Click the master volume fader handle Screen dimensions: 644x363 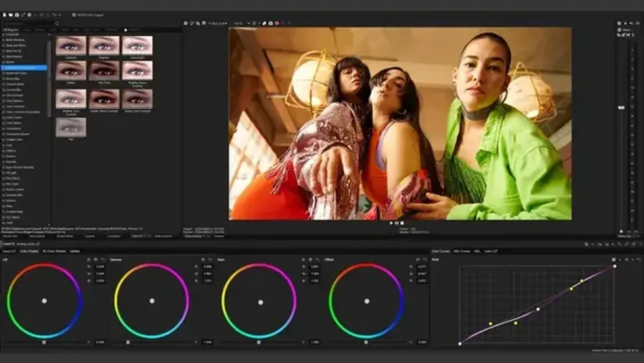[622, 108]
